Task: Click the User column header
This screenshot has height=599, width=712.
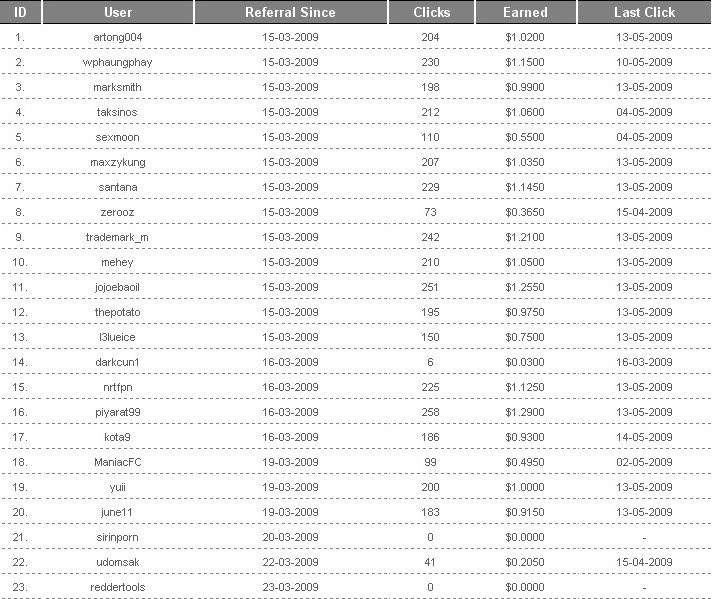Action: click(x=118, y=12)
